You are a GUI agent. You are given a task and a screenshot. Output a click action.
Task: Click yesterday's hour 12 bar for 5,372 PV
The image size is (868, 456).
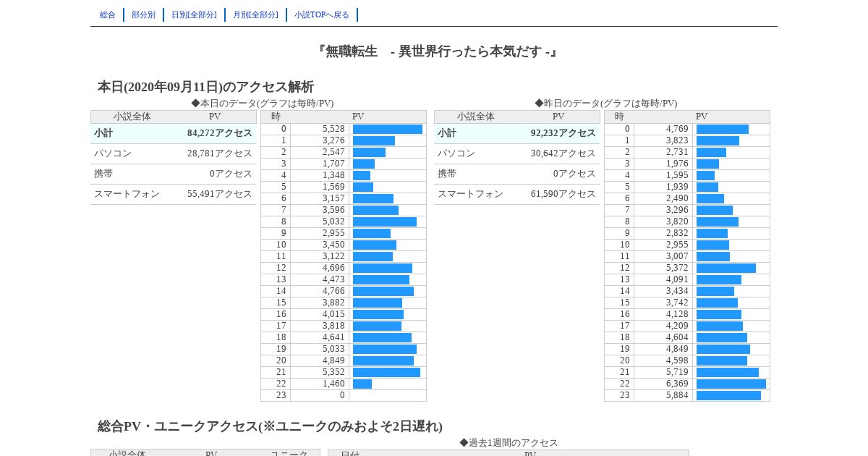[726, 269]
